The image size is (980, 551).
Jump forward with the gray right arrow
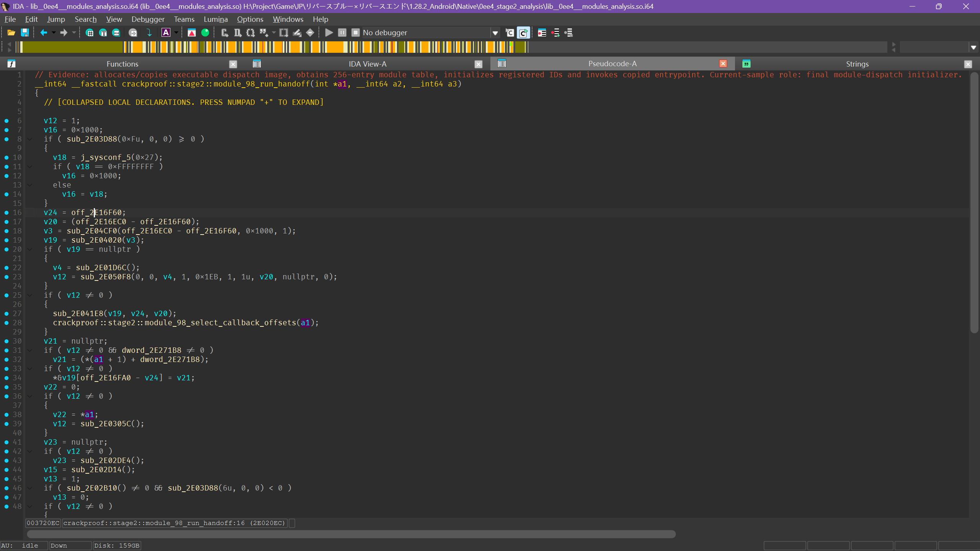pyautogui.click(x=64, y=33)
